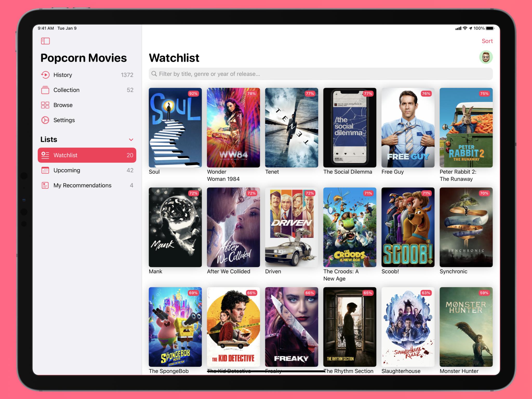The image size is (532, 399).
Task: Open the Mank movie poster
Action: point(175,227)
